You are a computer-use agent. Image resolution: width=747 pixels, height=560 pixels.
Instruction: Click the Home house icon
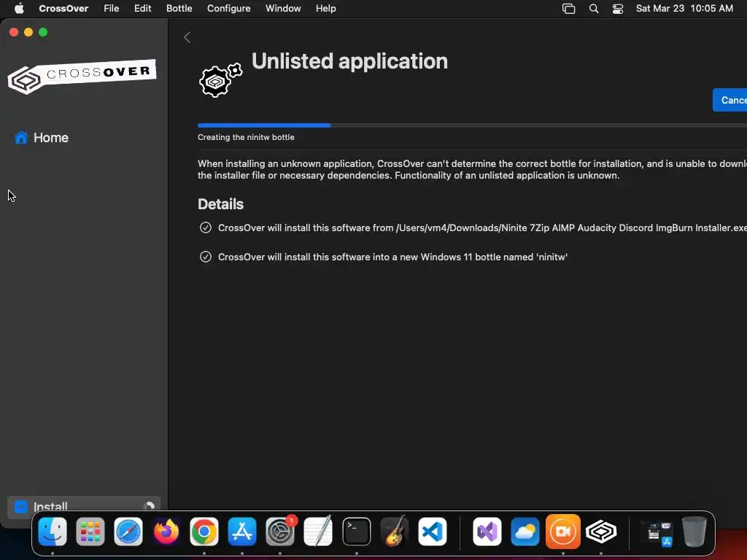[x=21, y=138]
